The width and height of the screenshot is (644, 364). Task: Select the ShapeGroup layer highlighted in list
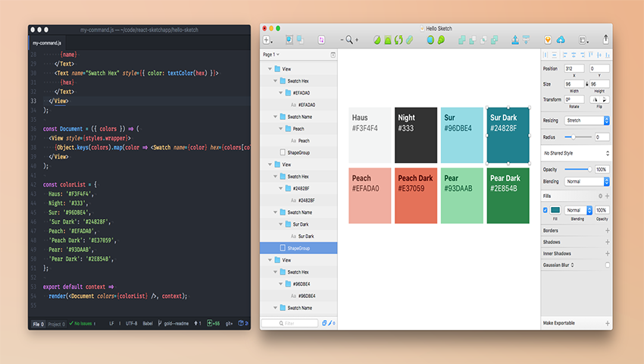click(298, 248)
